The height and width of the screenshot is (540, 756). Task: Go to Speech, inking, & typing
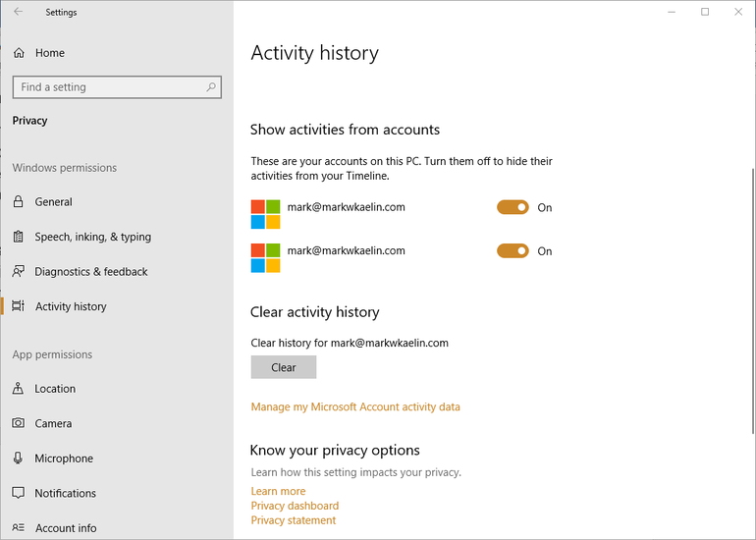click(x=93, y=237)
